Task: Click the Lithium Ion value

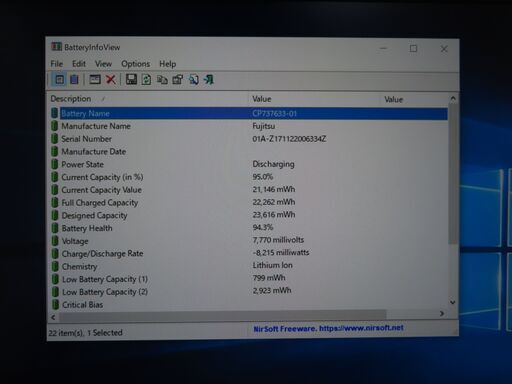Action: coord(272,265)
